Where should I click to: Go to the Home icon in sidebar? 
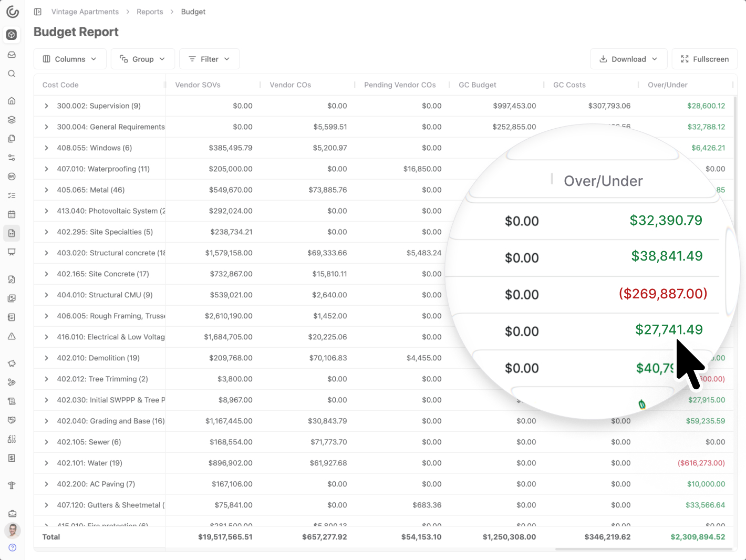tap(12, 101)
